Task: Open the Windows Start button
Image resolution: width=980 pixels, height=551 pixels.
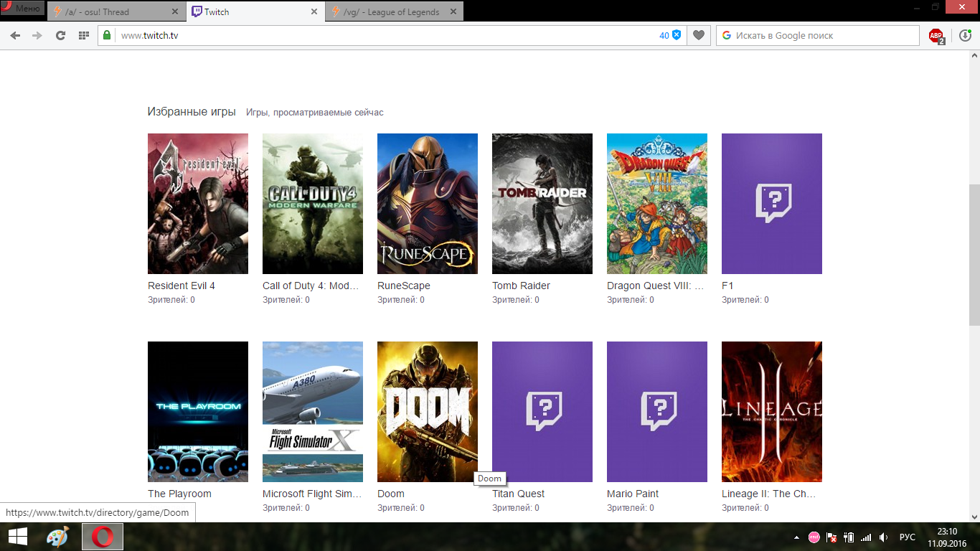Action: (x=18, y=537)
